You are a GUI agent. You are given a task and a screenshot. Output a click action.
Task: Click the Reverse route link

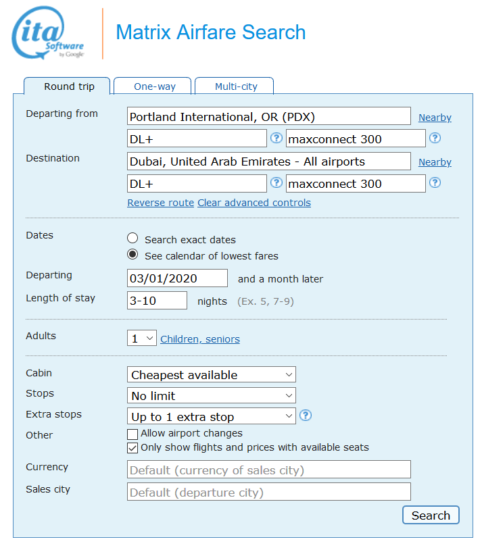click(x=161, y=203)
